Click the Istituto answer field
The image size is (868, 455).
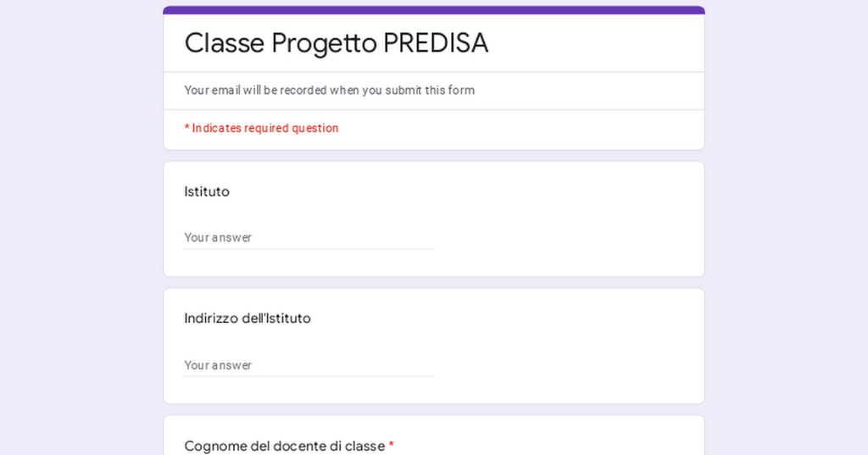[x=309, y=237]
